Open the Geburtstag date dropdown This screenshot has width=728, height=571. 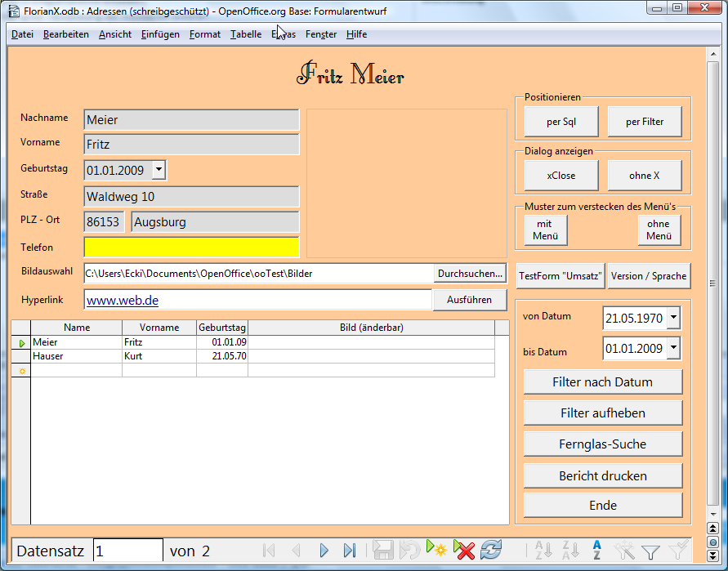(159, 170)
